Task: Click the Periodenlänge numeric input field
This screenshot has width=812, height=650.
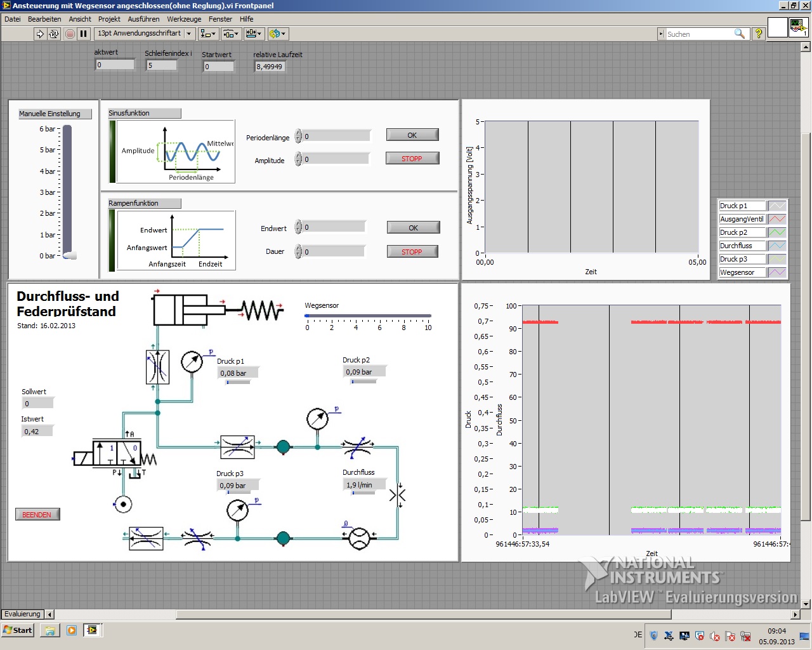Action: pos(336,136)
